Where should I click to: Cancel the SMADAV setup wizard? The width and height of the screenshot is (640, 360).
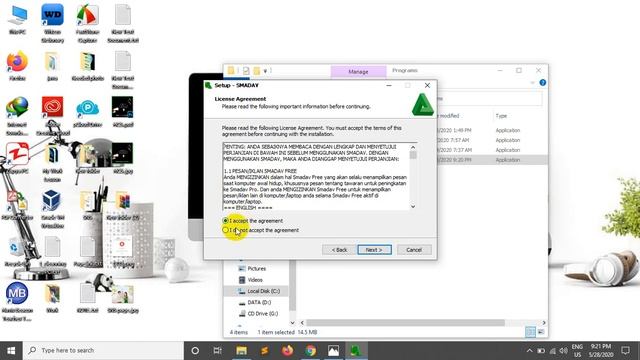point(414,250)
